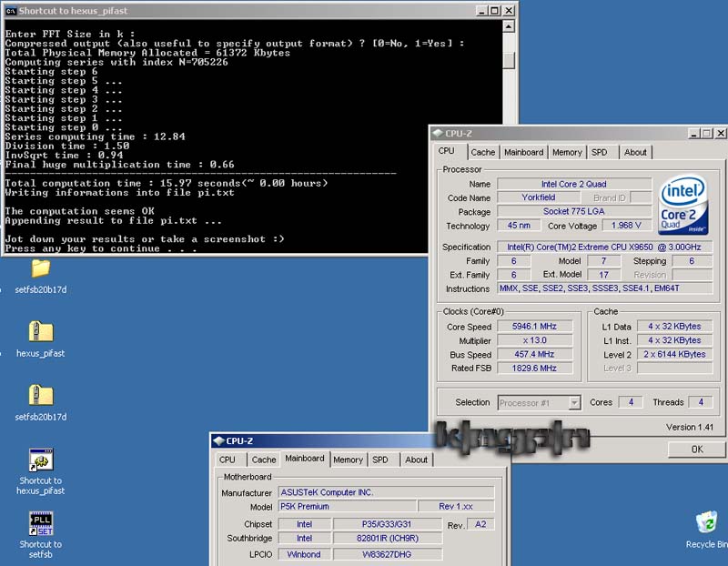Open the setfsb20b17d zipped folder icon
The width and height of the screenshot is (728, 566).
(40, 395)
